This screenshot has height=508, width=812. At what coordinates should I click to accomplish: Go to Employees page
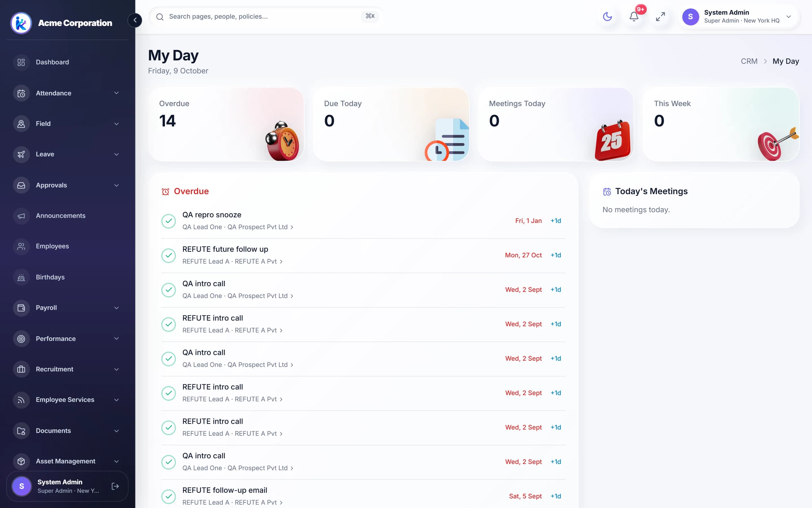click(67, 246)
